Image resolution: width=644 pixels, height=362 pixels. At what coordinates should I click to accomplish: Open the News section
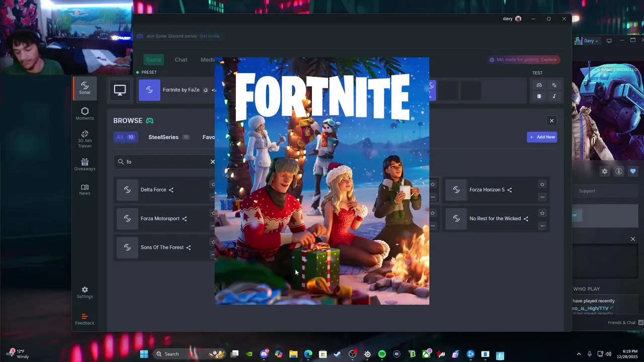coord(85,190)
